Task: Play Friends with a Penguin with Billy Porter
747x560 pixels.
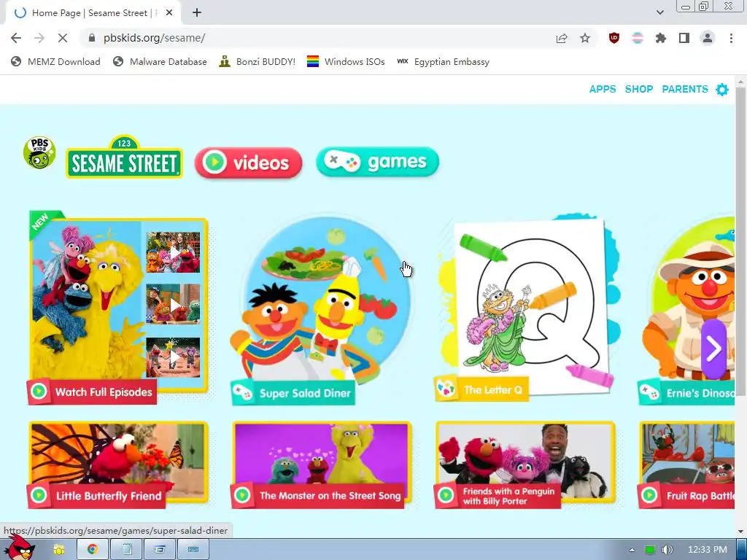Action: (x=525, y=464)
